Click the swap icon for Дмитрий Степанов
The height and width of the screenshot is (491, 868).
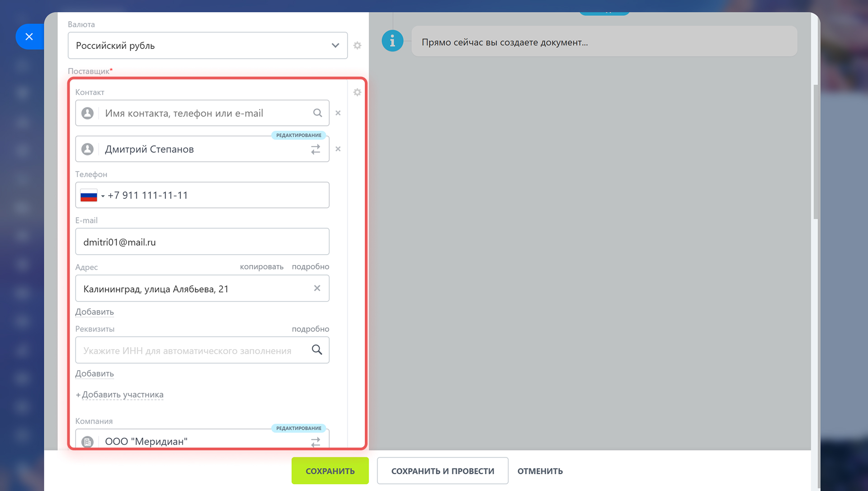point(316,149)
